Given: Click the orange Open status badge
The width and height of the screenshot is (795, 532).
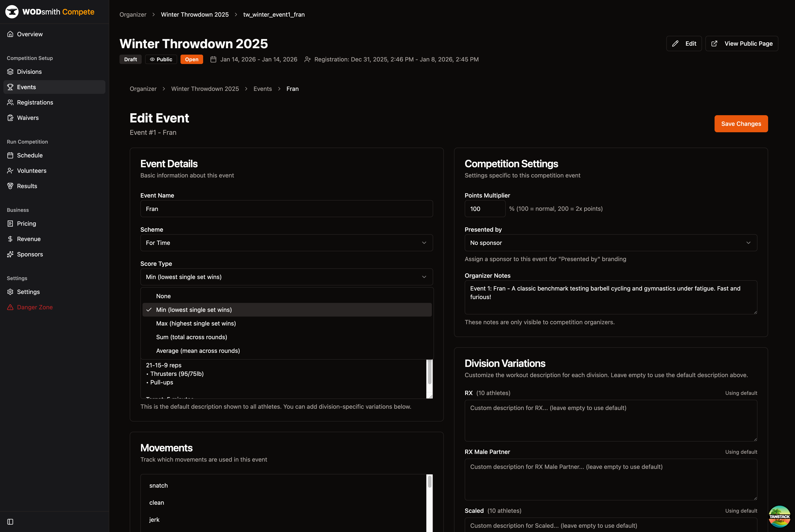Looking at the screenshot, I should [192, 59].
